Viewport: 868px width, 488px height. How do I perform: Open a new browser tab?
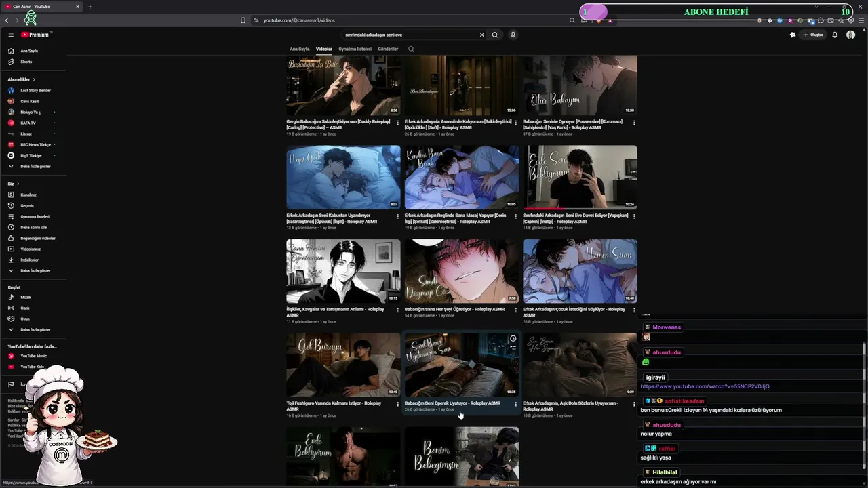tap(90, 7)
